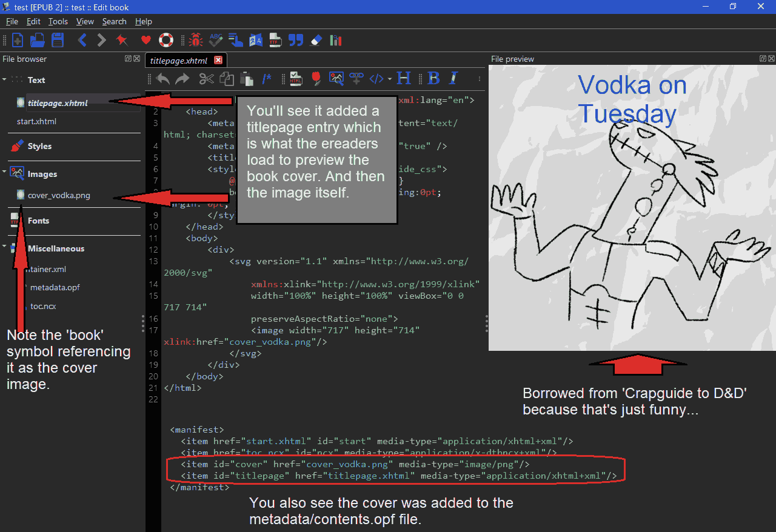This screenshot has height=532, width=776.
Task: Create a checkpoint with the pin icon
Action: click(x=122, y=41)
